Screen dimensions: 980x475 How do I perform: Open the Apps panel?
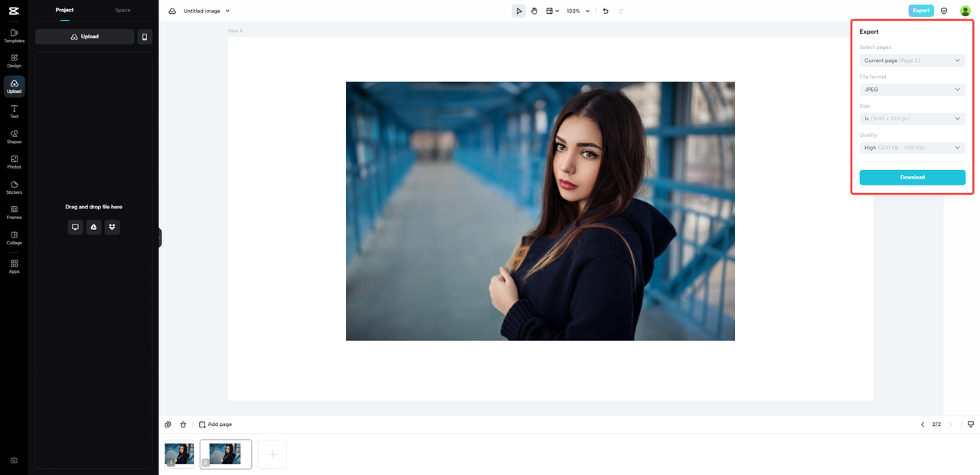pyautogui.click(x=14, y=266)
